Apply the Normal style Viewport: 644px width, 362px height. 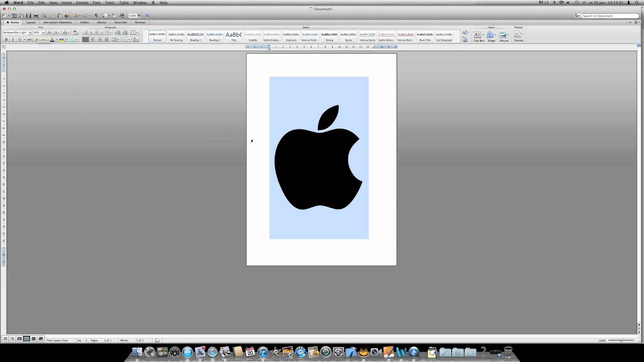pos(157,36)
